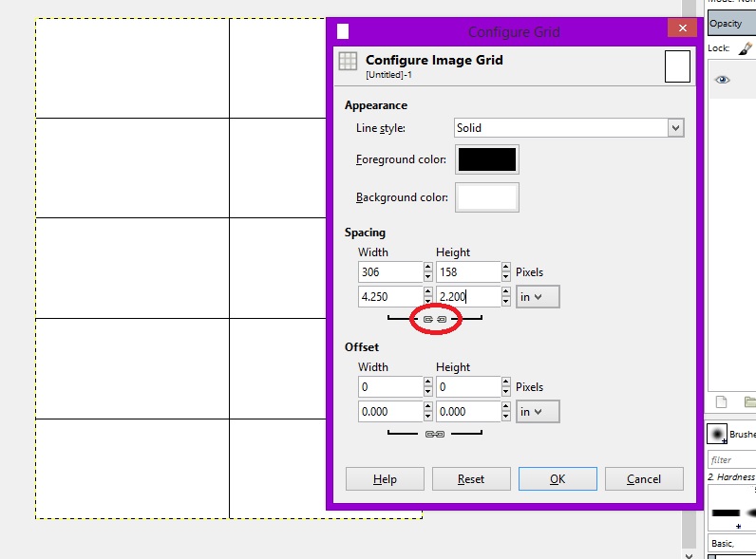Increase Spacing Width pixels with up arrow
The height and width of the screenshot is (559, 756).
pos(427,267)
